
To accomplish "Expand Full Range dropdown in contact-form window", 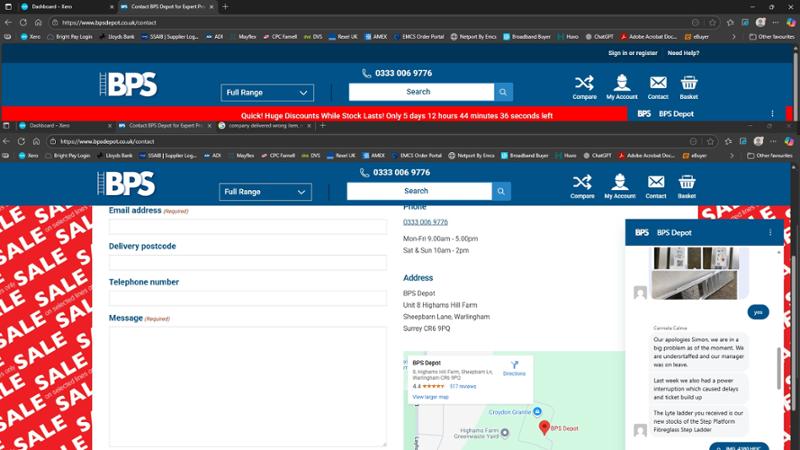I will click(265, 192).
